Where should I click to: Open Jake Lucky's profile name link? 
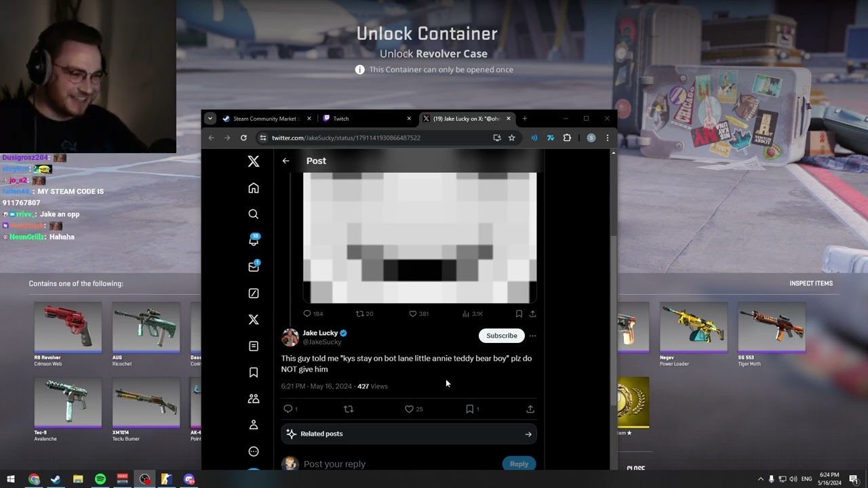tap(320, 333)
